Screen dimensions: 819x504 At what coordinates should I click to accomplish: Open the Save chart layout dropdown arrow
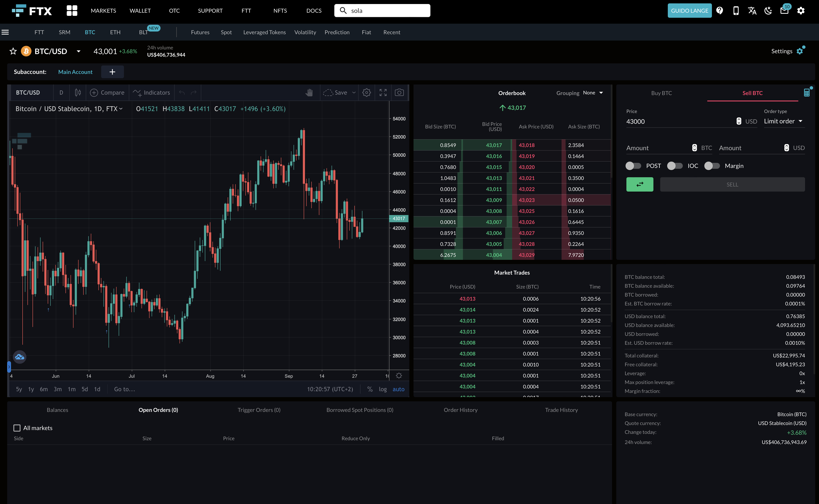pyautogui.click(x=354, y=93)
